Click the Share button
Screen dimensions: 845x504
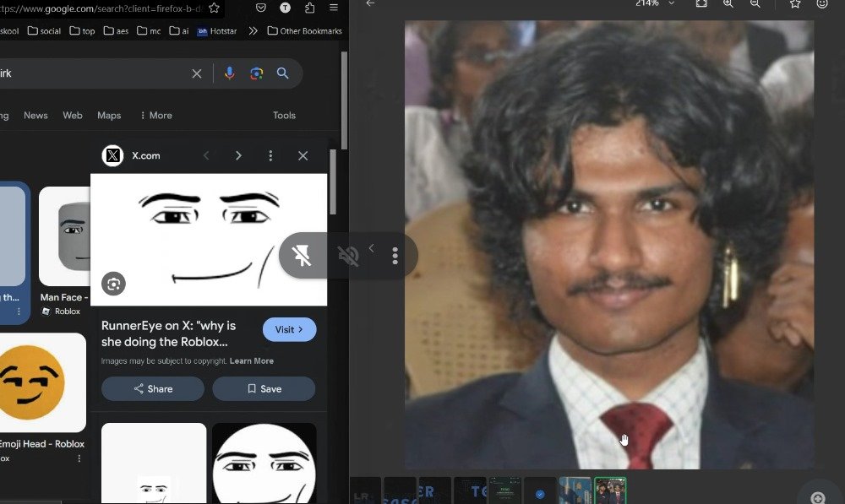pyautogui.click(x=153, y=389)
